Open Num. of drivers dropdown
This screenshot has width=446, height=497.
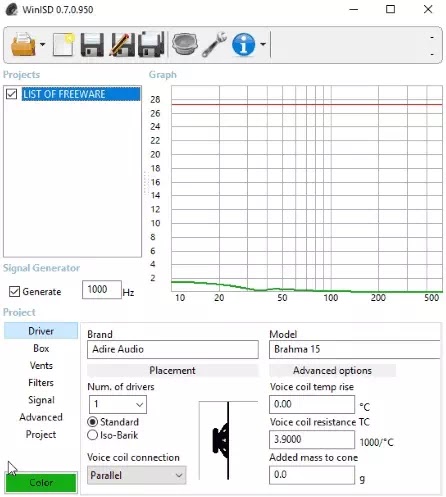click(x=118, y=404)
